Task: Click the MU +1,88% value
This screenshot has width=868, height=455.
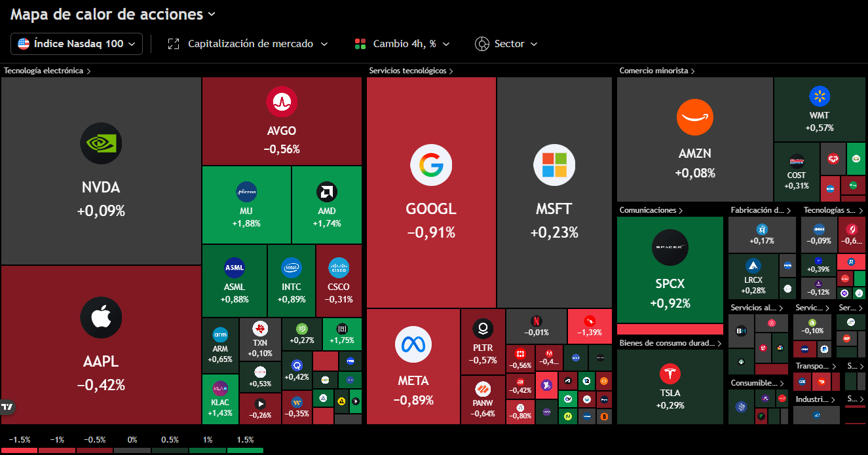Action: (246, 223)
